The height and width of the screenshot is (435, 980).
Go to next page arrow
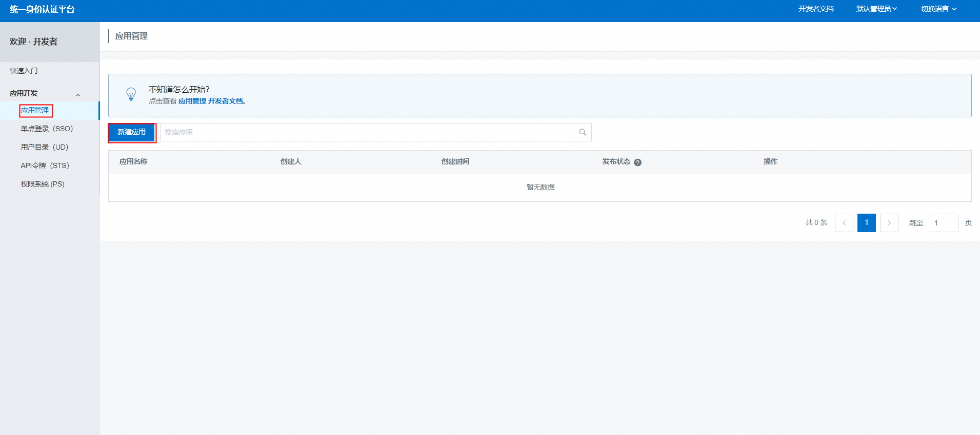point(889,223)
